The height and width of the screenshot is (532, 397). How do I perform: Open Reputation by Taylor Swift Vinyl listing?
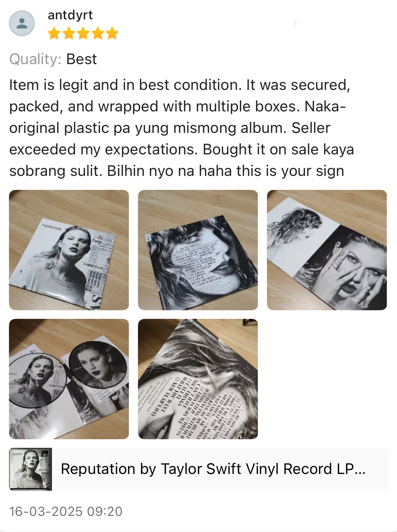pos(213,469)
